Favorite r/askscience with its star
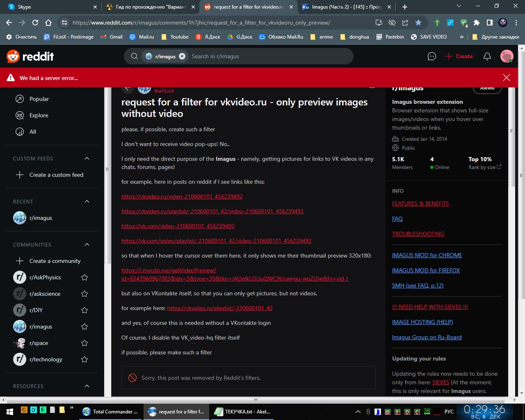This screenshot has width=525, height=420. (x=84, y=294)
